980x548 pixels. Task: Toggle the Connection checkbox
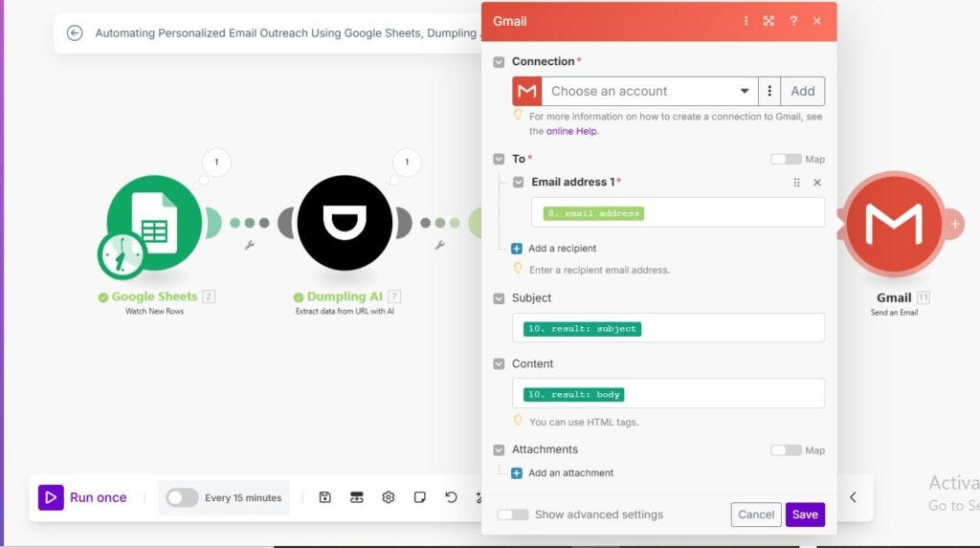[x=499, y=62]
